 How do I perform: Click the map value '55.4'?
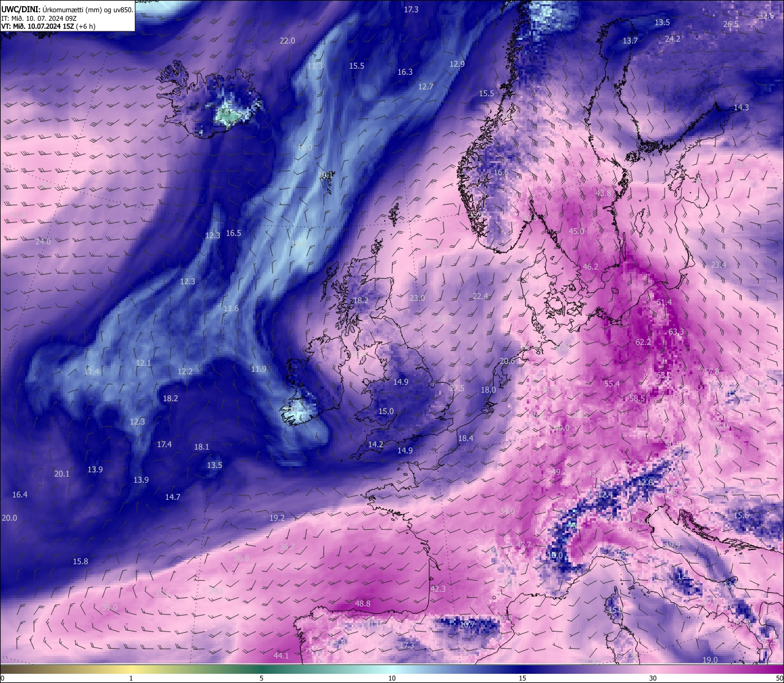[612, 384]
